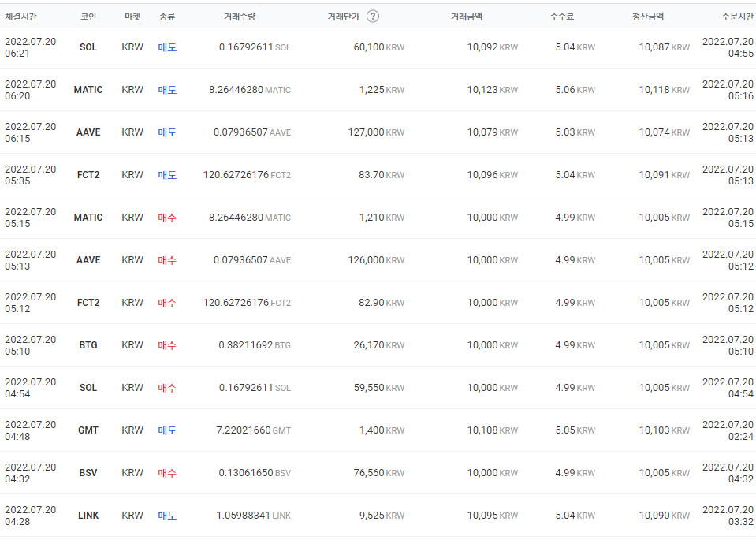Click the 마켓 column header
This screenshot has height=540, width=756.
[x=132, y=17]
